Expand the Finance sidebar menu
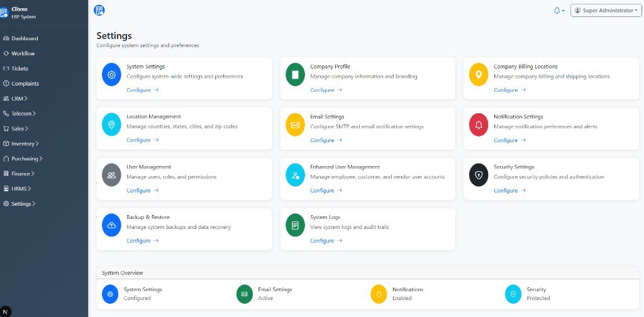 click(x=18, y=174)
